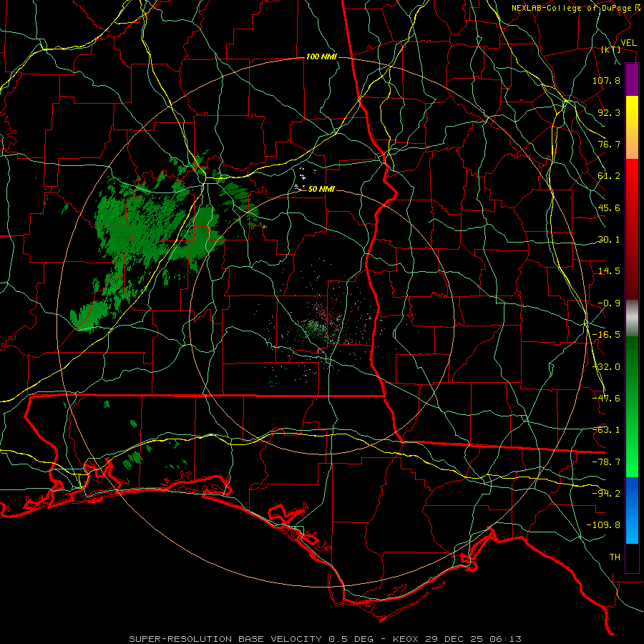
Task: Click the yellow-orange segment of the velocity scale
Action: click(x=632, y=127)
